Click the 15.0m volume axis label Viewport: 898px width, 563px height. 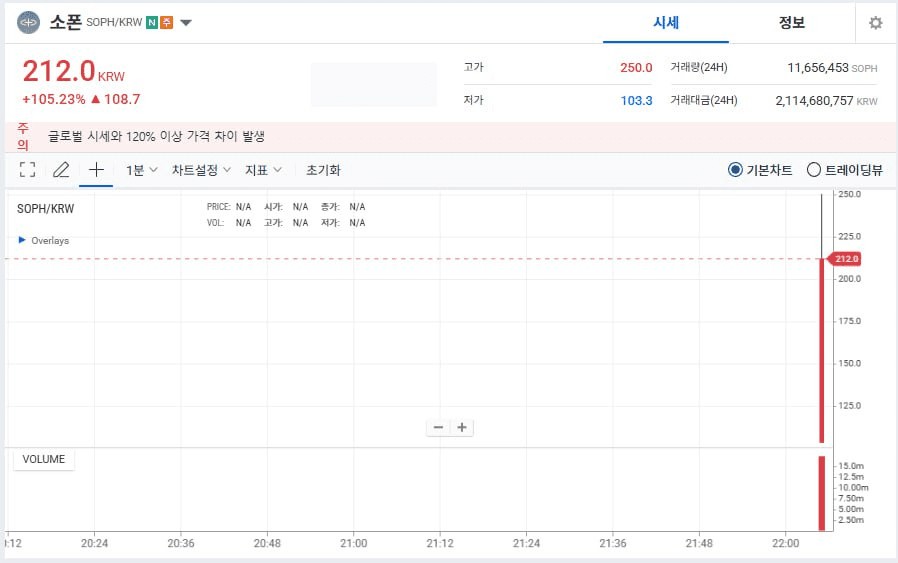(851, 466)
